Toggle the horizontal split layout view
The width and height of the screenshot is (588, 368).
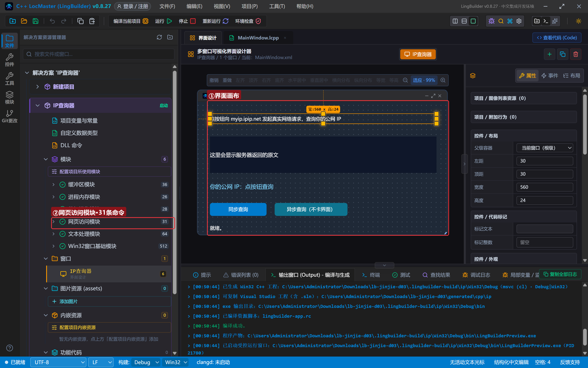coord(464,21)
